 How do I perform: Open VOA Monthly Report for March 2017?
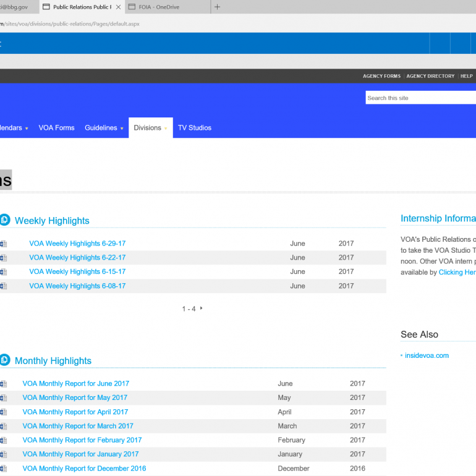78,426
